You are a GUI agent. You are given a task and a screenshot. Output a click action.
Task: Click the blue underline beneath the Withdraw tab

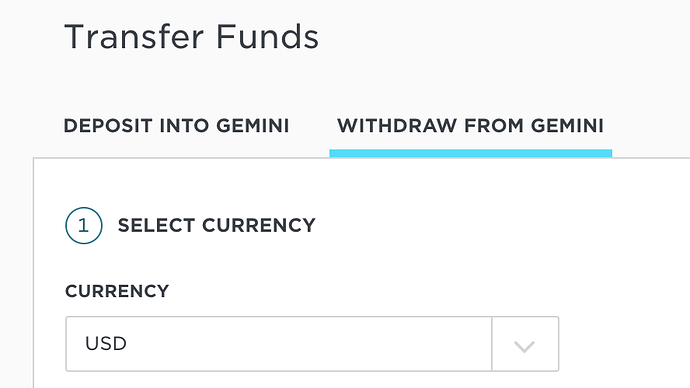click(x=470, y=153)
